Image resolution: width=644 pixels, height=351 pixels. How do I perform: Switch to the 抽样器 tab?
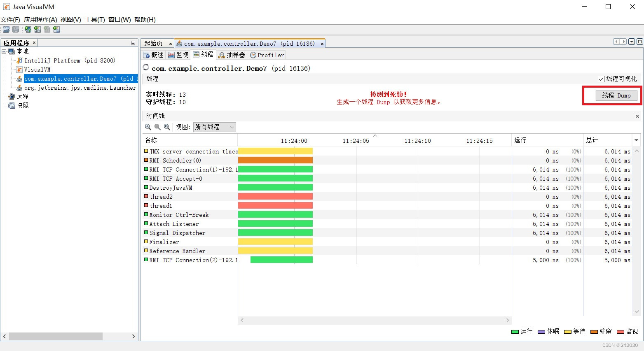point(232,55)
